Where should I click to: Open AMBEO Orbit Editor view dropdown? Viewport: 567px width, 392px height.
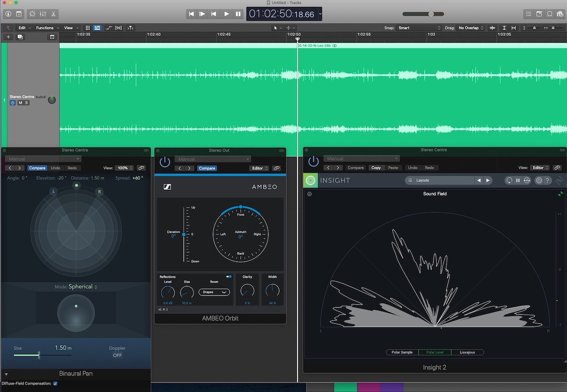[259, 168]
